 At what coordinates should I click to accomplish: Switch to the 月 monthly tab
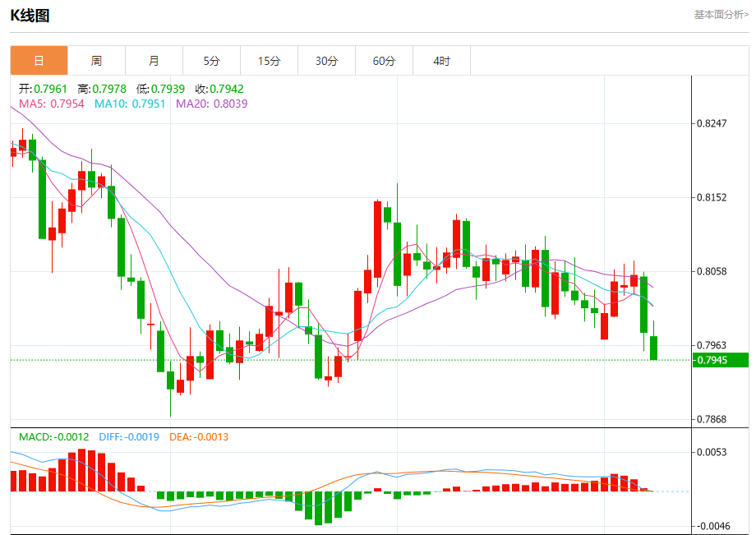click(154, 61)
